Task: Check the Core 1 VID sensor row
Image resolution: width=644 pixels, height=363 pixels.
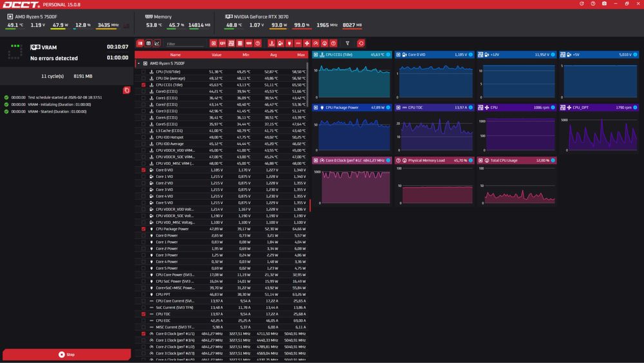Action: tap(144, 177)
